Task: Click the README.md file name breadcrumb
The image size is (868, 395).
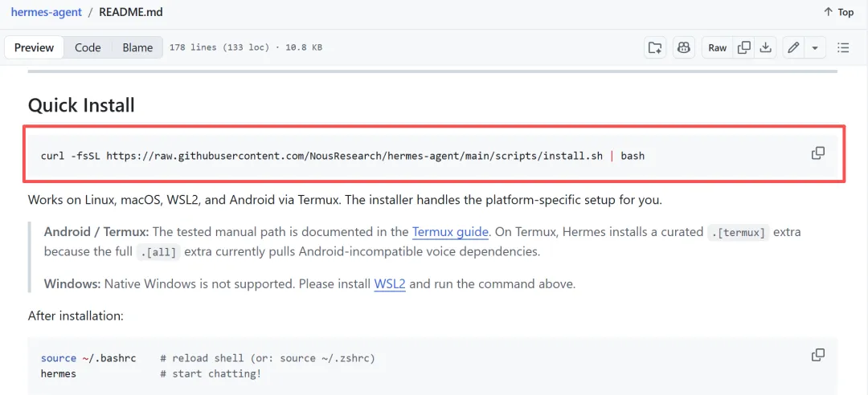Action: pos(130,12)
